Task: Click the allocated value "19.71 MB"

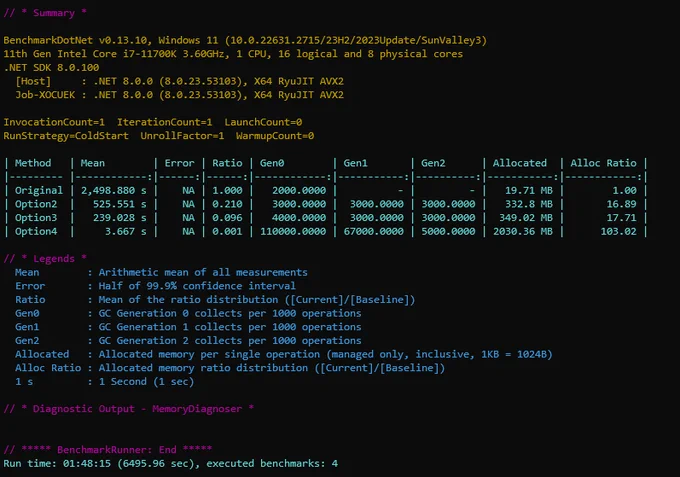Action: click(x=529, y=190)
